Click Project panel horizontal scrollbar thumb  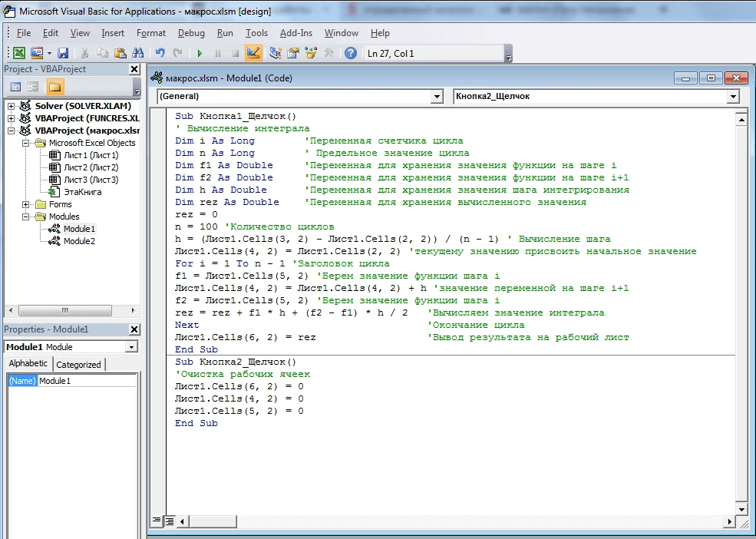coord(65,311)
